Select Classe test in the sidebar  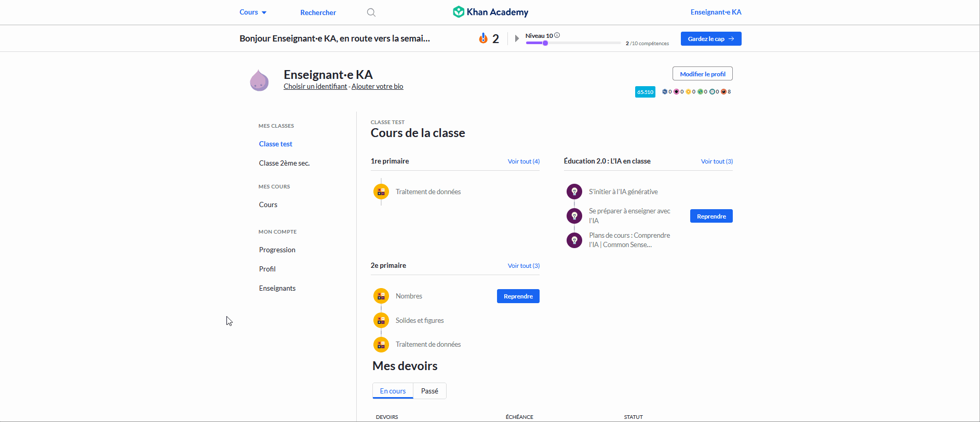(276, 144)
